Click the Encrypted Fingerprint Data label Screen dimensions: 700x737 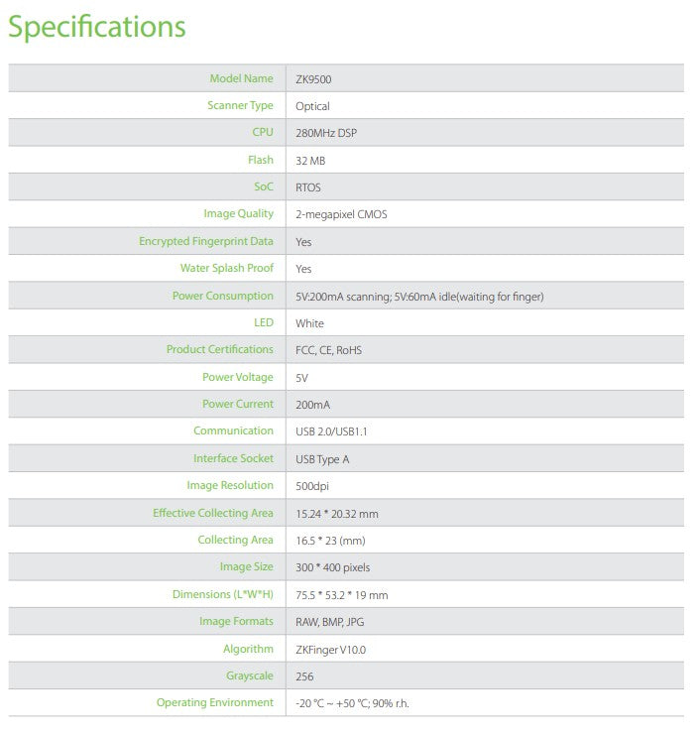(206, 241)
